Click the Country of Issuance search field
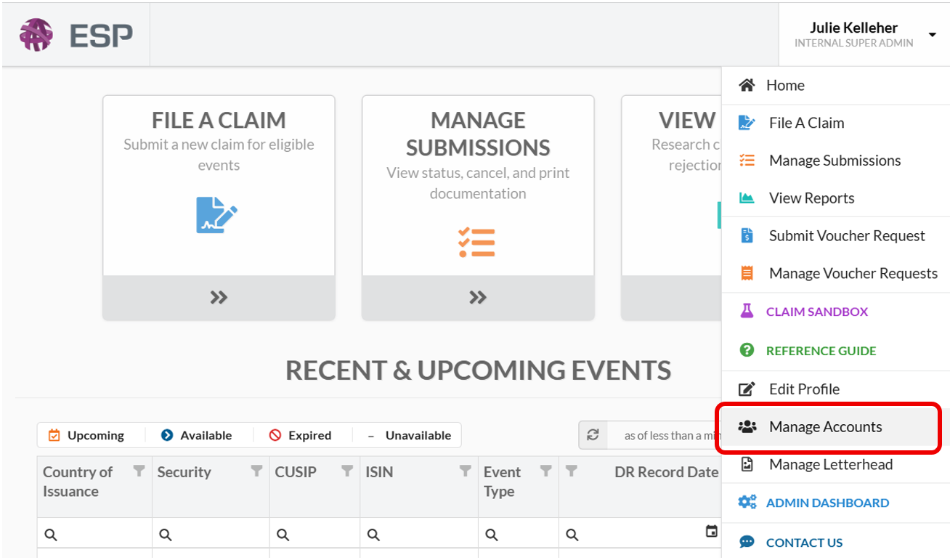 tap(94, 535)
